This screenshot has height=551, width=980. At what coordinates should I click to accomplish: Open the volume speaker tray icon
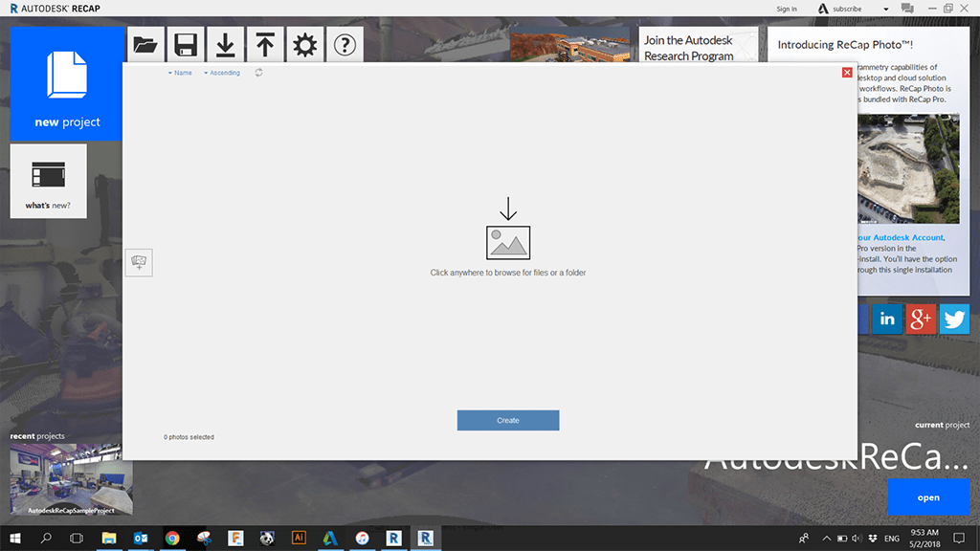[857, 539]
